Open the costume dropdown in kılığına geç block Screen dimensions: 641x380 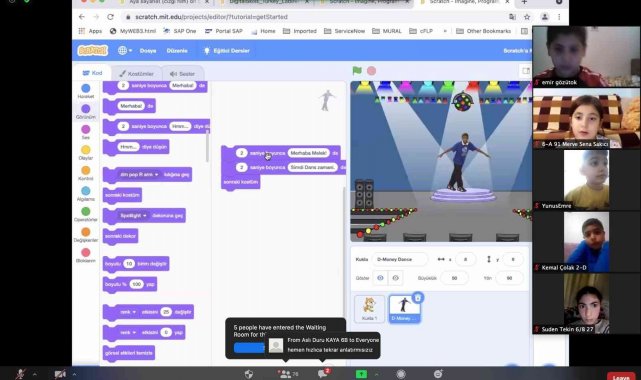click(x=139, y=174)
